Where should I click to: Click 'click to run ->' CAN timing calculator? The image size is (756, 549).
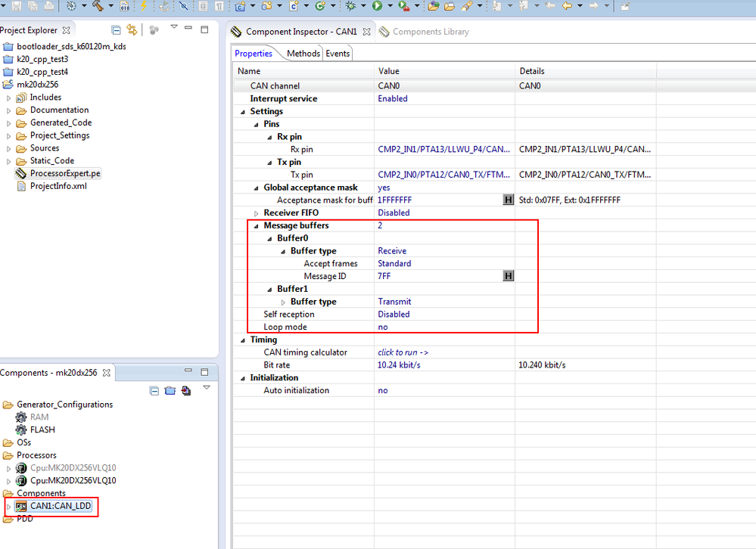(x=403, y=352)
